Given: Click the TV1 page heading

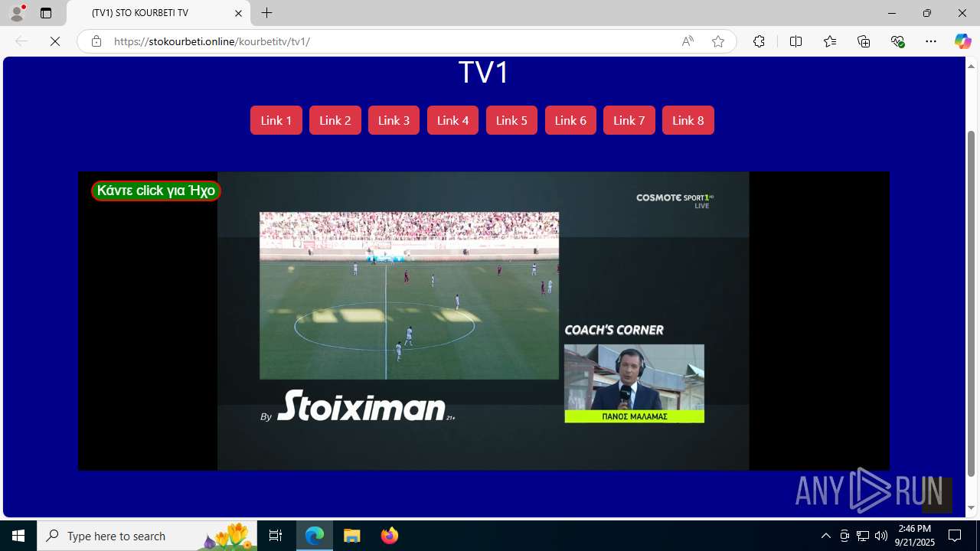Looking at the screenshot, I should (x=484, y=73).
